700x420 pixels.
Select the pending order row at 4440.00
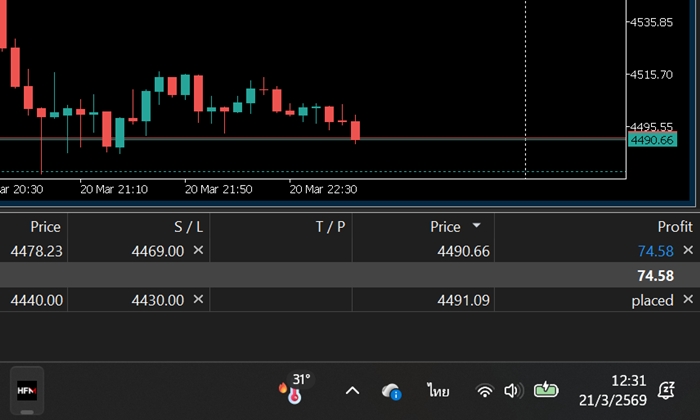[100, 300]
